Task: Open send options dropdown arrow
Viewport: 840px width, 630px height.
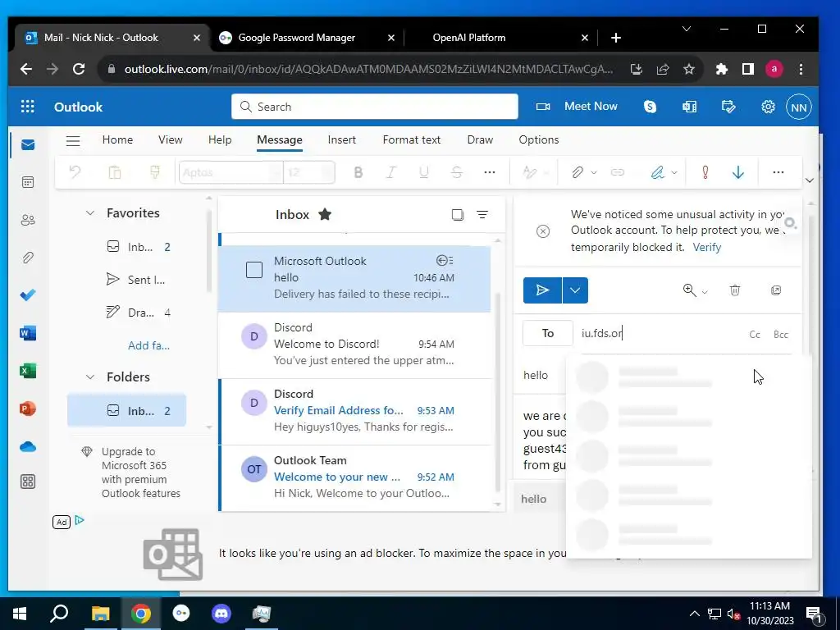Action: tap(575, 290)
